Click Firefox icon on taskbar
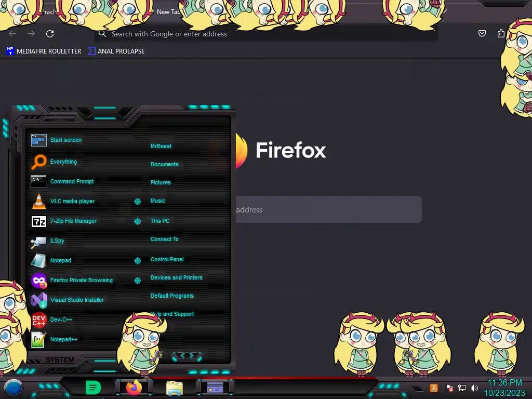Viewport: 532px width, 399px height. [x=134, y=388]
